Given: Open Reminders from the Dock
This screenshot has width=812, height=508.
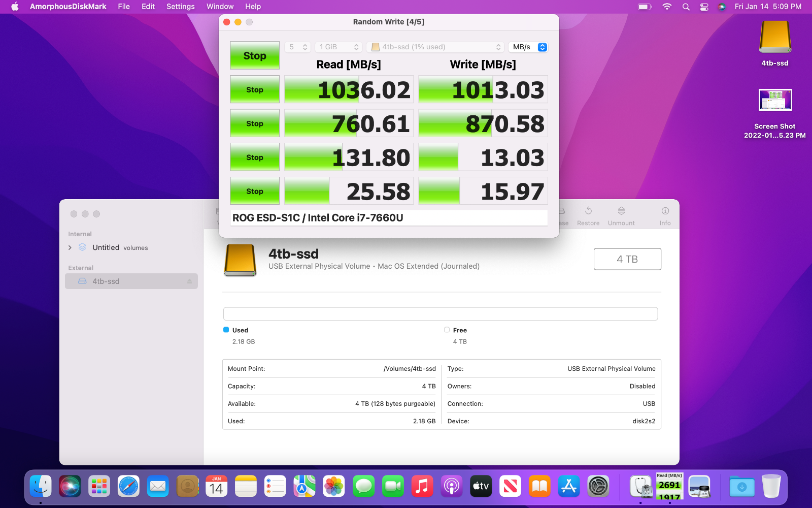Looking at the screenshot, I should pos(275,487).
